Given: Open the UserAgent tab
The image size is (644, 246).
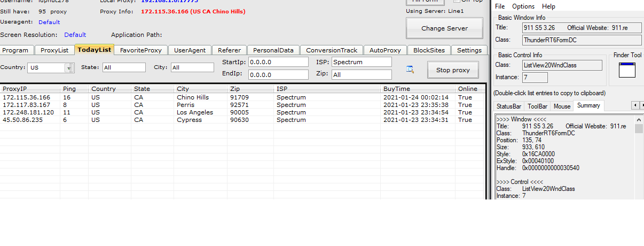Looking at the screenshot, I should [190, 50].
